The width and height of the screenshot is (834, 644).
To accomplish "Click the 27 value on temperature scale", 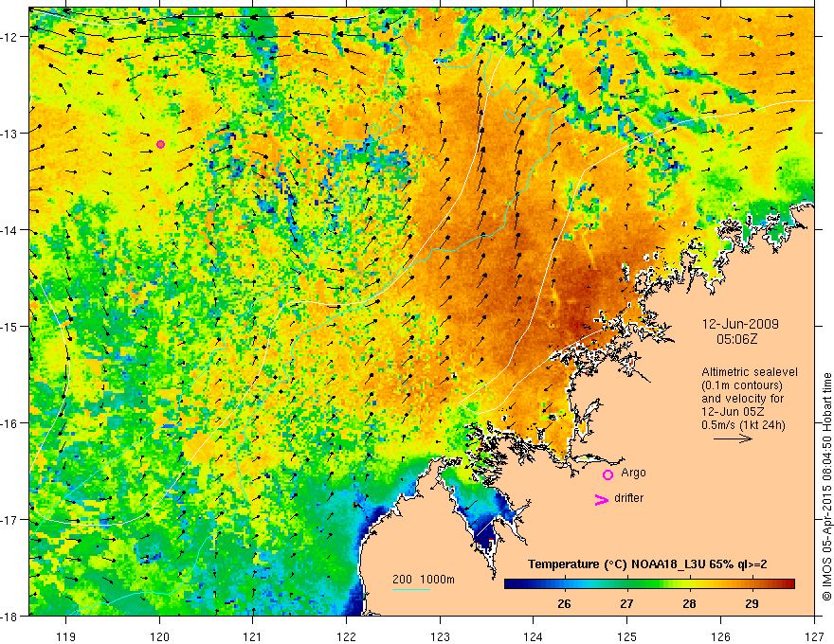I will pos(626,603).
